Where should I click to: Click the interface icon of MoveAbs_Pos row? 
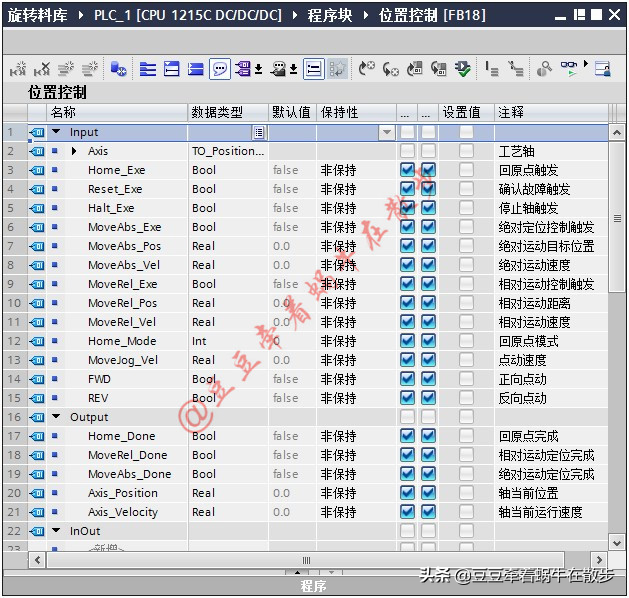[x=37, y=246]
